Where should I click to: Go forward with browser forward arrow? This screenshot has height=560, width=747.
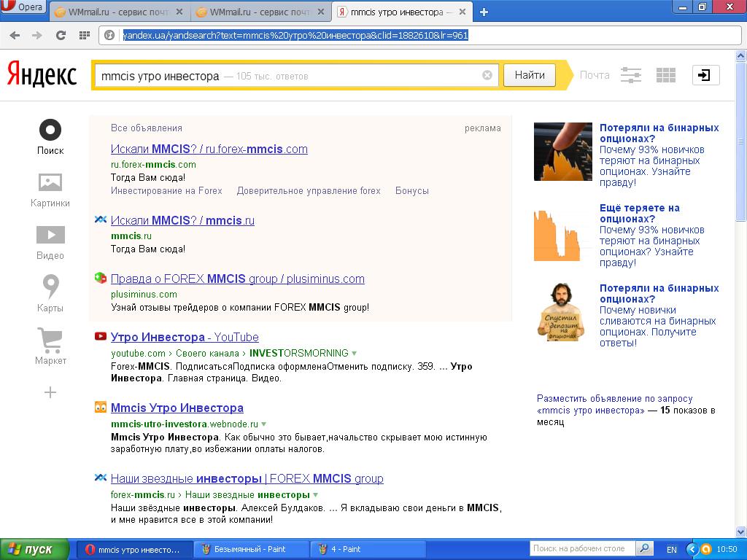pos(37,35)
